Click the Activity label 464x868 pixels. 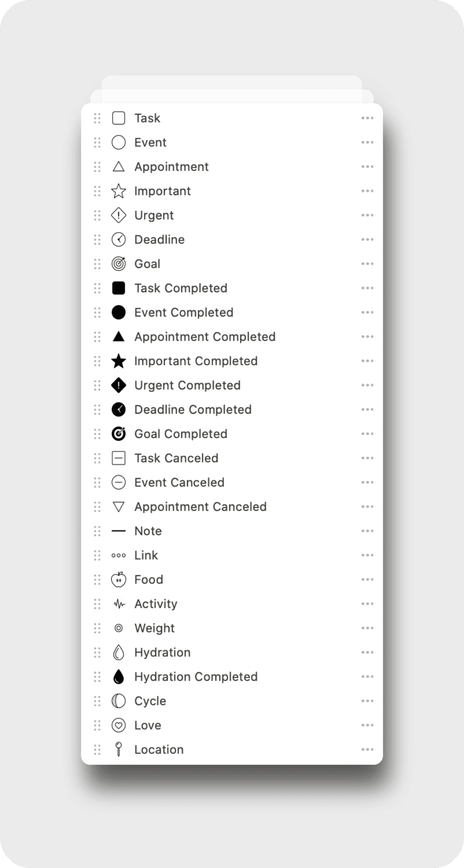click(x=156, y=604)
